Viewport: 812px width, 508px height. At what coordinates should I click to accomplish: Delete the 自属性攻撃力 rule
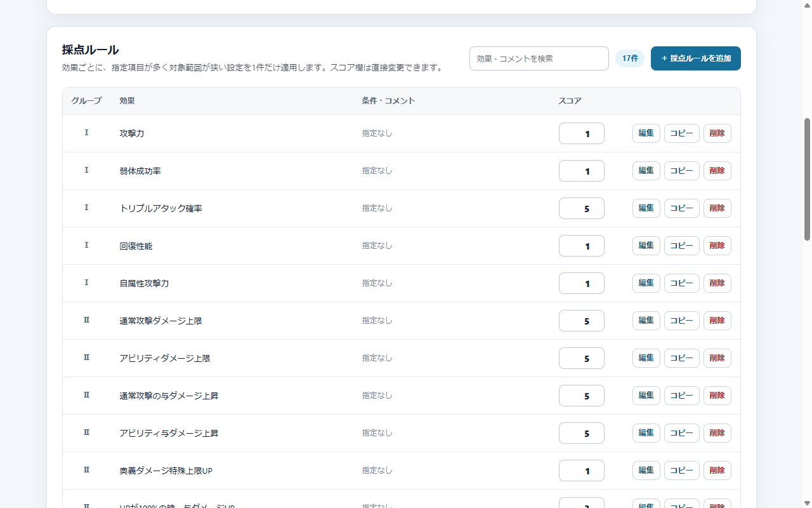717,283
